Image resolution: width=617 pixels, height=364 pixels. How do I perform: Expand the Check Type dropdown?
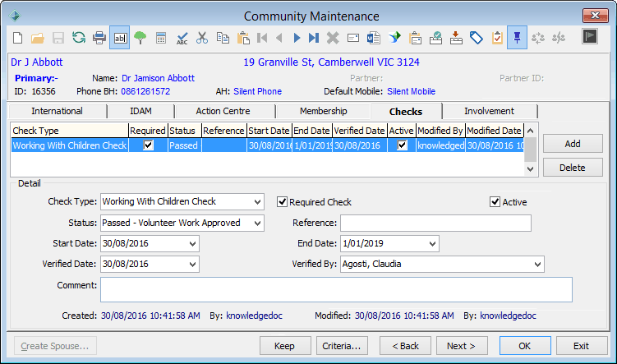pos(257,202)
